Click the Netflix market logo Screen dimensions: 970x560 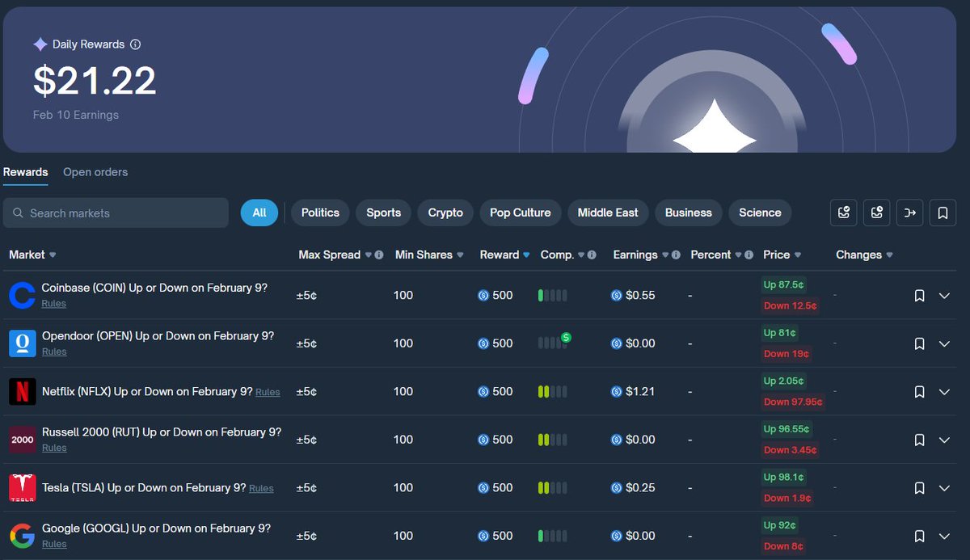click(x=23, y=392)
